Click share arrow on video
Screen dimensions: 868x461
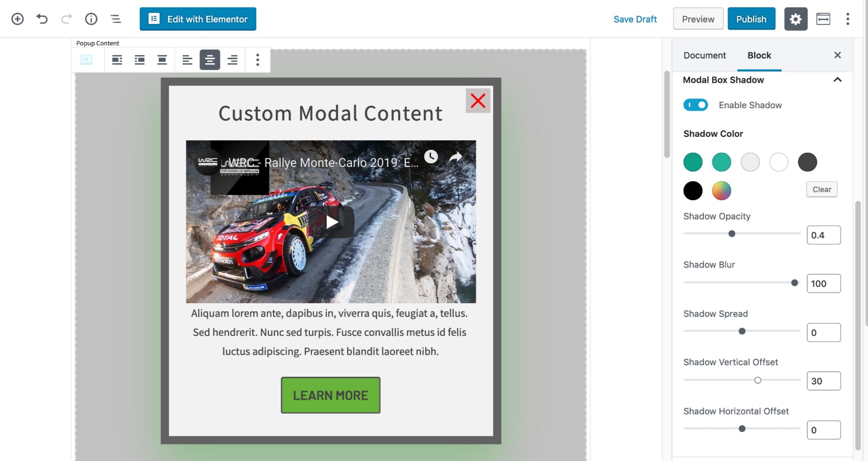click(x=455, y=156)
